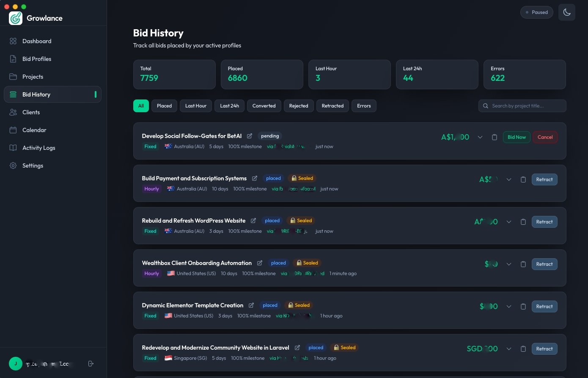Open the Clients page
This screenshot has width=588, height=378.
[53, 112]
